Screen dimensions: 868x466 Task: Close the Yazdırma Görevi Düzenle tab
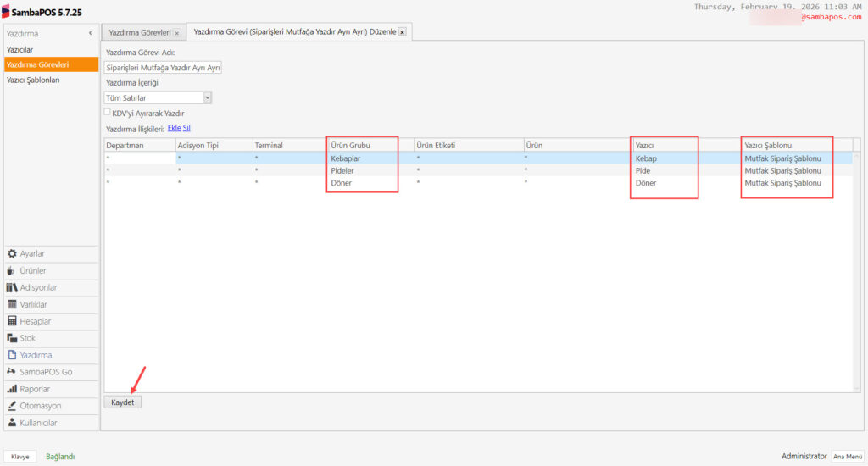tap(402, 32)
